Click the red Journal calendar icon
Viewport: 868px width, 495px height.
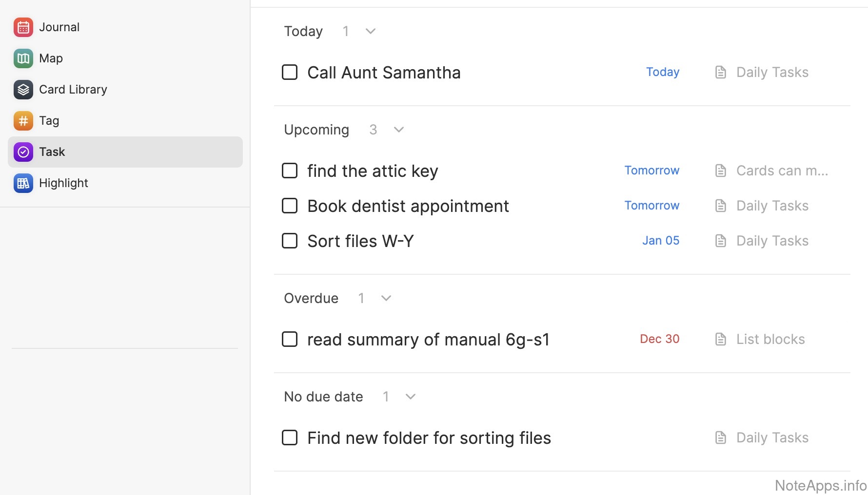pyautogui.click(x=23, y=27)
